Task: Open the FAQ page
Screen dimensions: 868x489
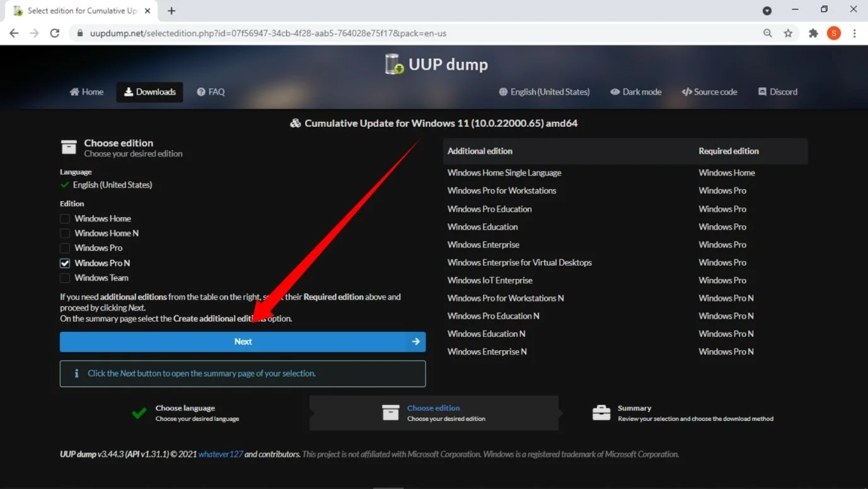Action: (x=211, y=92)
